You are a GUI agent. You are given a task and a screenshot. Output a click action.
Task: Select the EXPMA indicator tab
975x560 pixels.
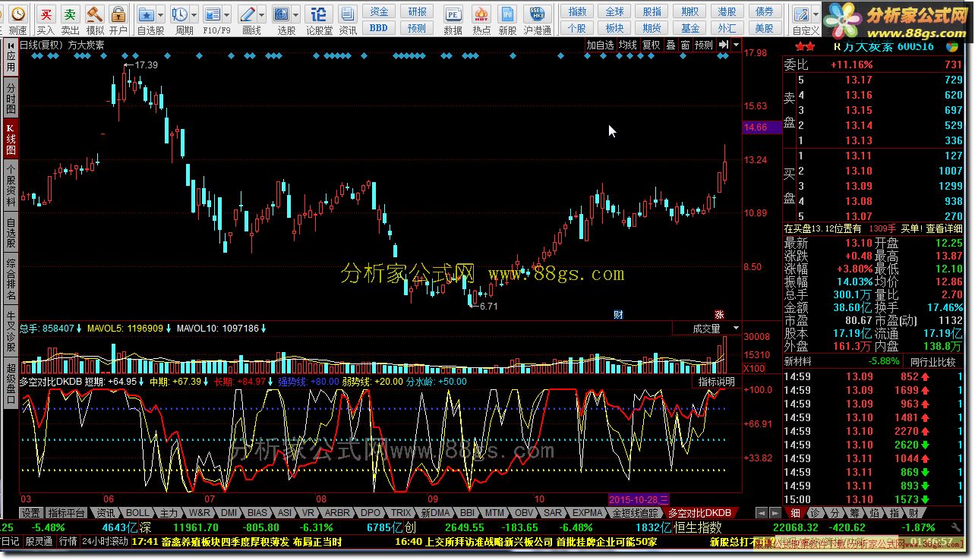[588, 513]
